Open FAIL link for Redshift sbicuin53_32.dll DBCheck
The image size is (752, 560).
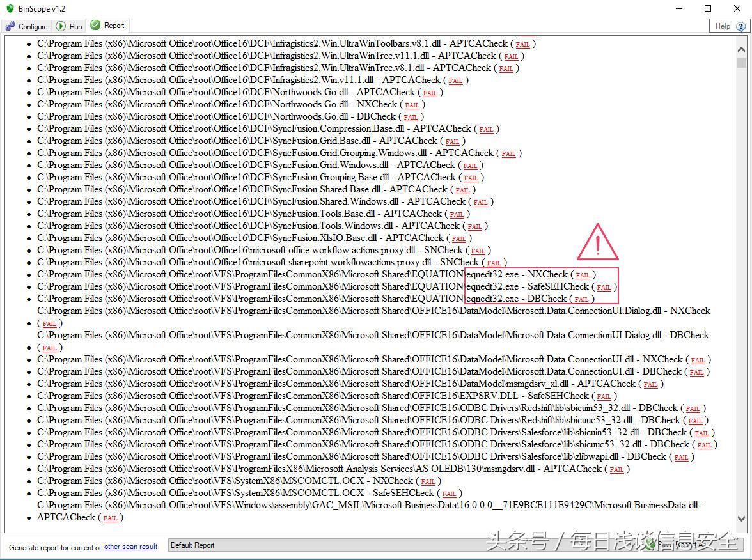click(x=693, y=409)
